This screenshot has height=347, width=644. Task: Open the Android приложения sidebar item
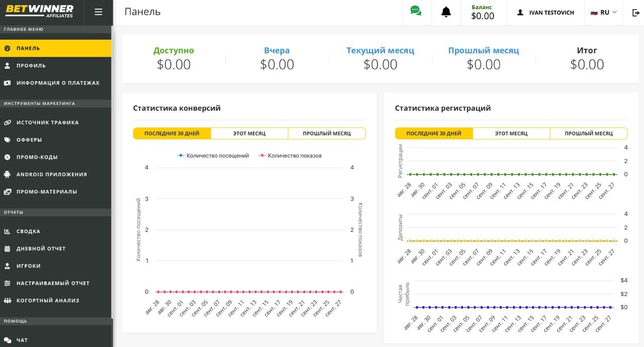click(51, 174)
